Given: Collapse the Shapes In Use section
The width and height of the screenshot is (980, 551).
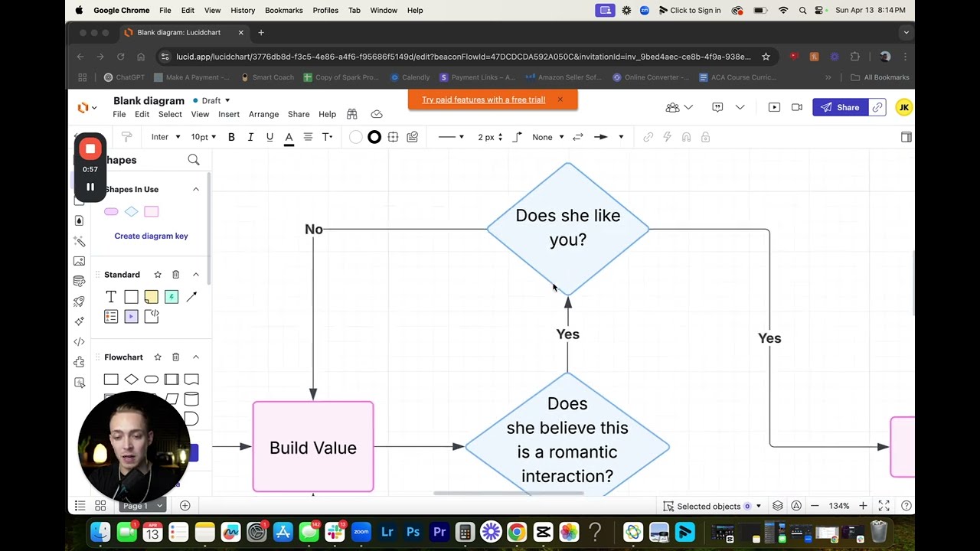Looking at the screenshot, I should pyautogui.click(x=195, y=189).
